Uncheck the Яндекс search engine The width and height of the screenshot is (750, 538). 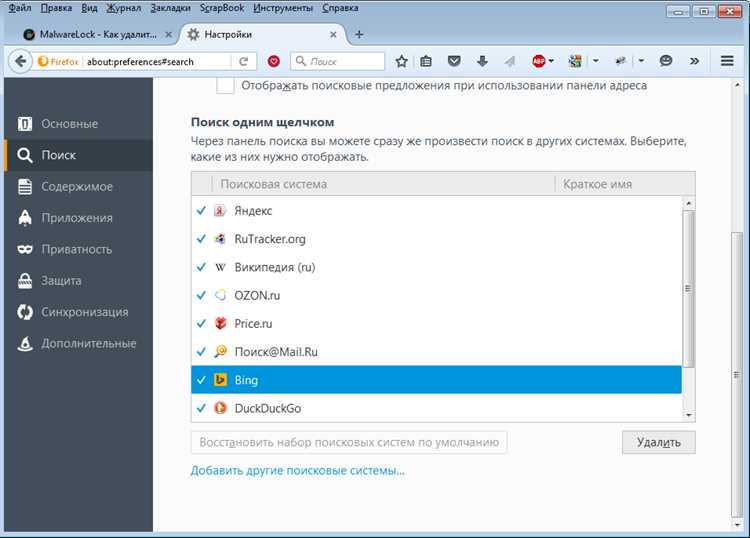click(x=201, y=210)
